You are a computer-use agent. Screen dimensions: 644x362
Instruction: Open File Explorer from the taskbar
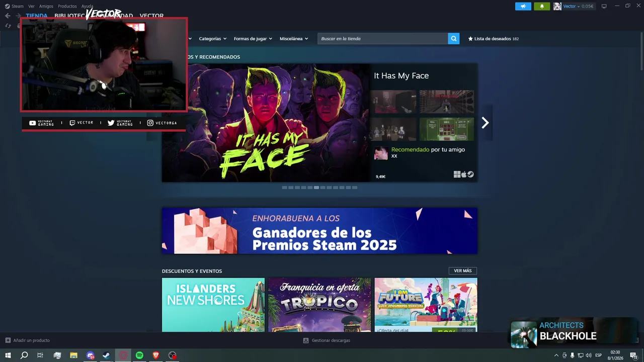[73, 355]
